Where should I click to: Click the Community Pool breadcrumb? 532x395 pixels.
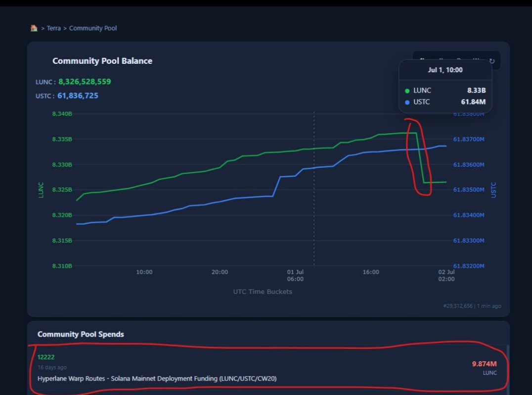coord(93,28)
